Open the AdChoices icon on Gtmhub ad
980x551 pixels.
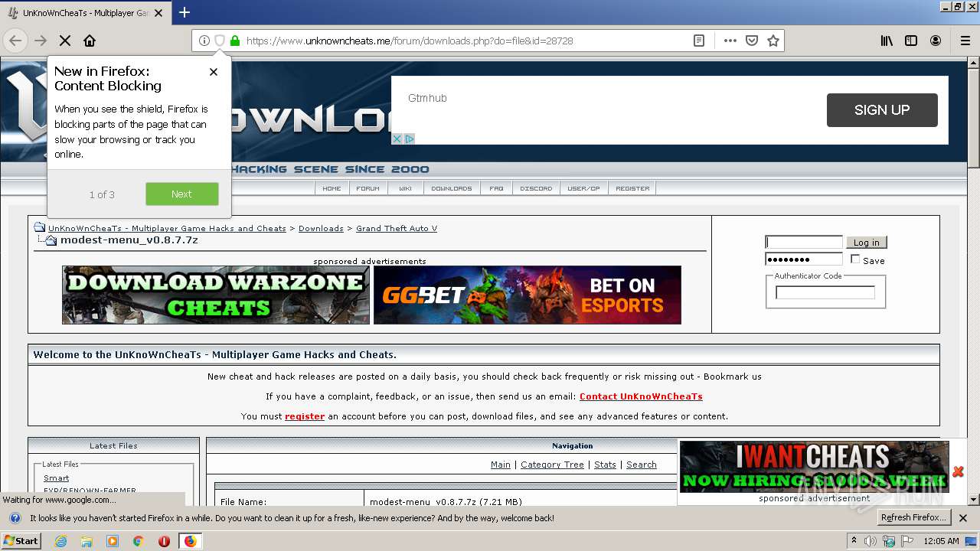409,139
